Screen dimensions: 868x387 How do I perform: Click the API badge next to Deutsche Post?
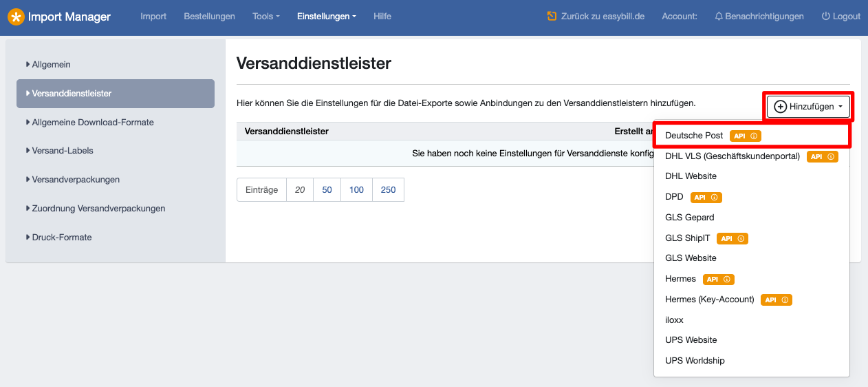pyautogui.click(x=746, y=136)
